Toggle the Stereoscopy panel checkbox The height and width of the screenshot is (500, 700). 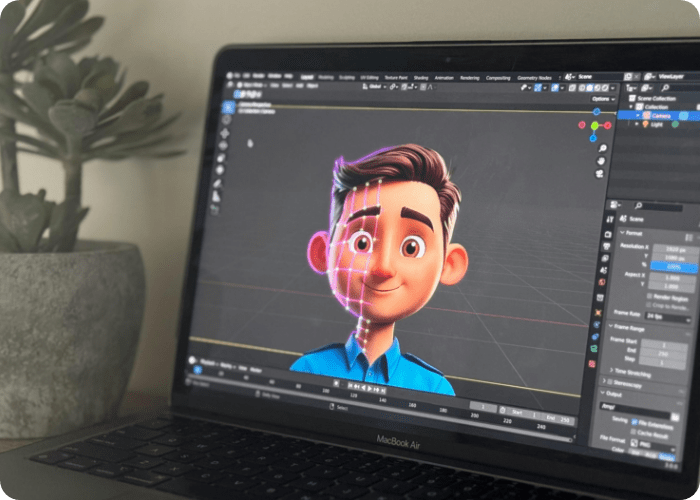pyautogui.click(x=609, y=381)
